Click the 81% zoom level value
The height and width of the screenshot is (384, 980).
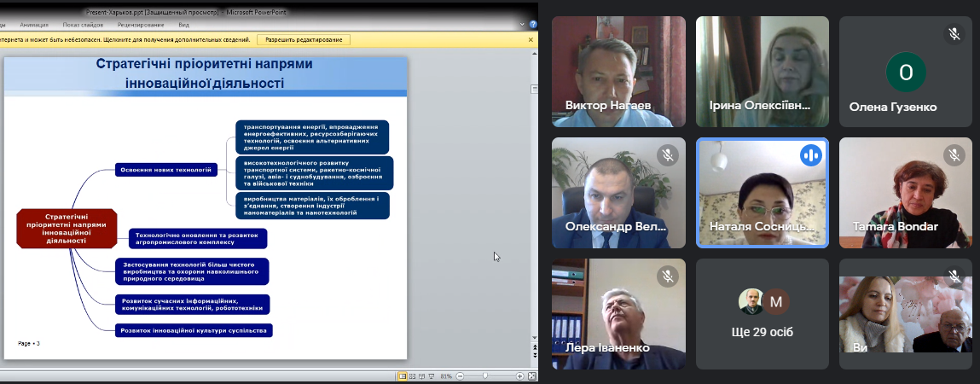tap(446, 376)
